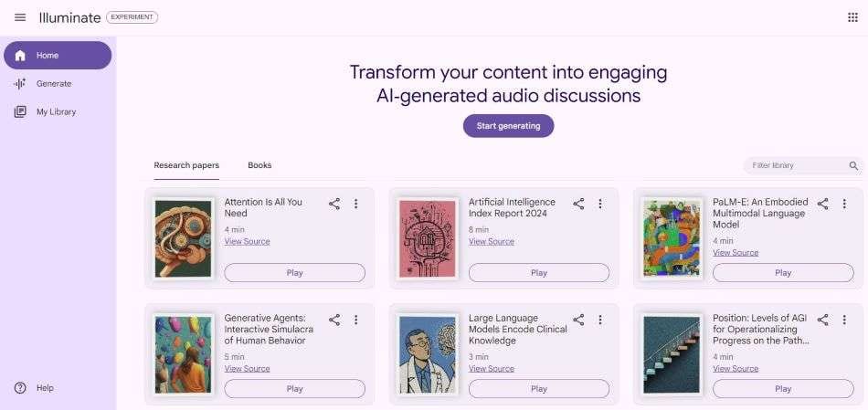The width and height of the screenshot is (868, 410).
Task: Click the Start generating button
Action: [x=508, y=126]
